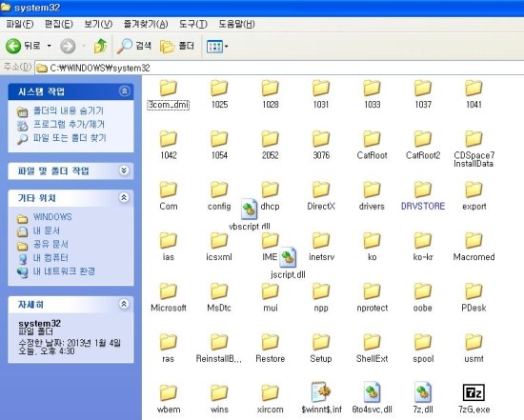Select the 3076 folder
Viewport: 524px width, 420px height.
click(x=321, y=146)
